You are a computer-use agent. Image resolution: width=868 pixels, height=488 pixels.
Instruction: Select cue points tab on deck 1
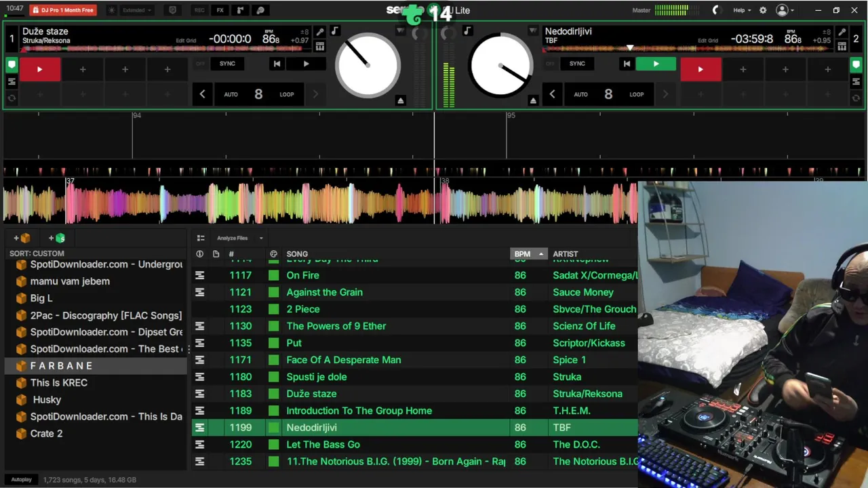(12, 65)
